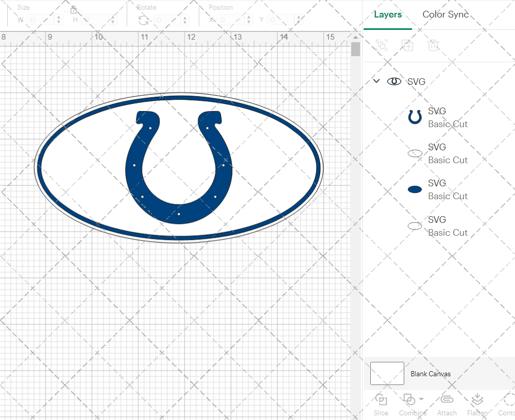This screenshot has height=420, width=515.
Task: Select the horseshoe SVG Basic Cut layer
Action: pos(439,117)
